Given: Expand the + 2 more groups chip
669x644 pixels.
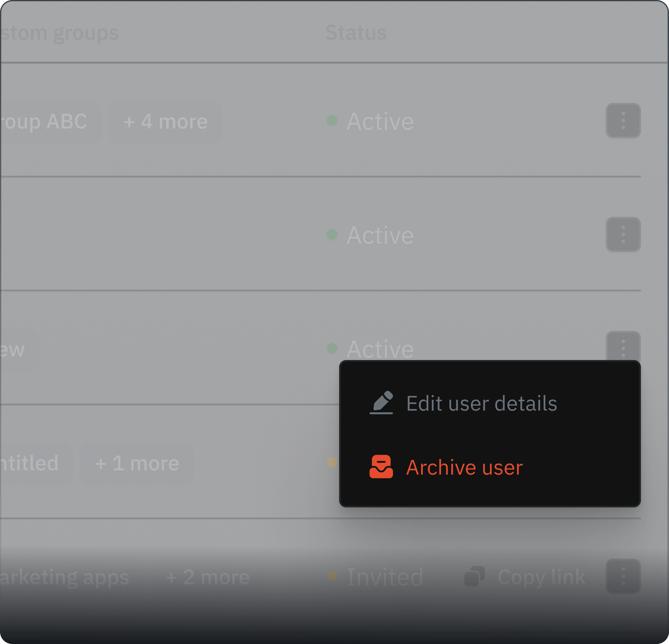Looking at the screenshot, I should pyautogui.click(x=208, y=577).
